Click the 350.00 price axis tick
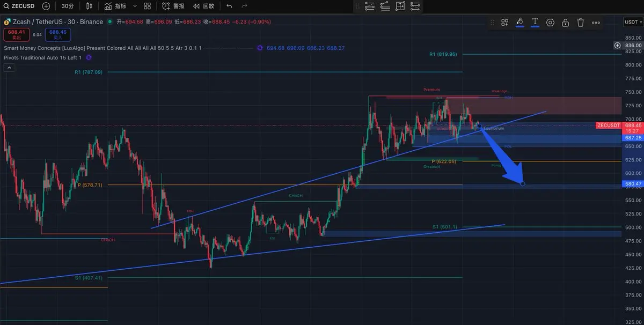Image resolution: width=644 pixels, height=325 pixels. [633, 309]
